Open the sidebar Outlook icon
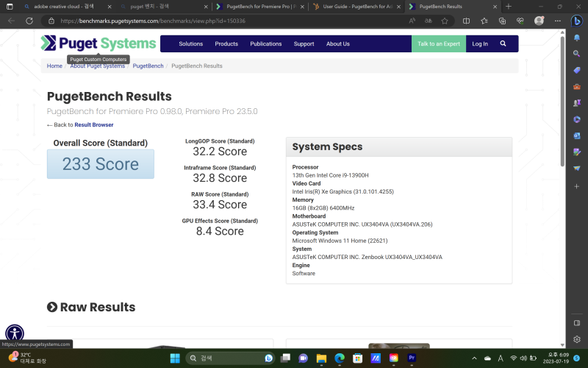This screenshot has height=368, width=588. click(x=577, y=135)
